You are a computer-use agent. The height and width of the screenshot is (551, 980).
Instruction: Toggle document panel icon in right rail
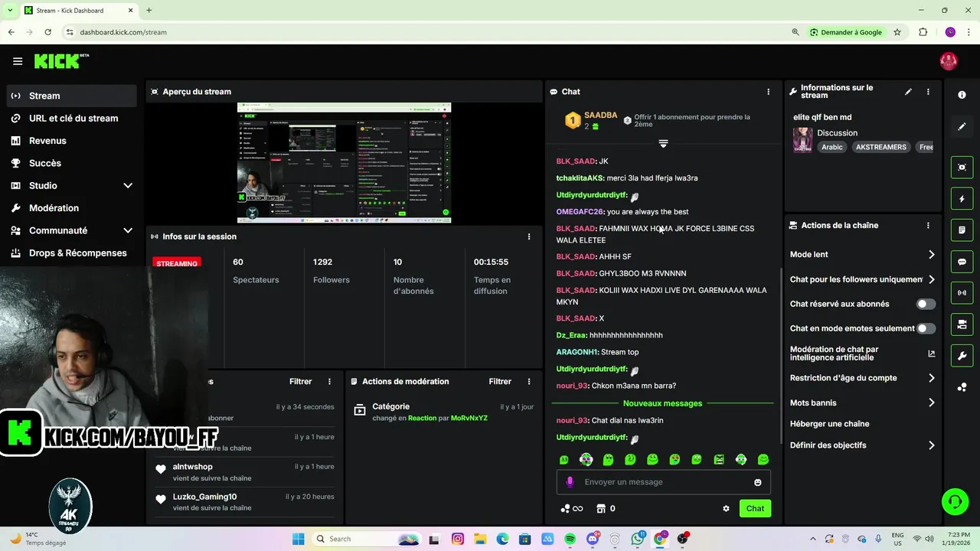pos(962,230)
